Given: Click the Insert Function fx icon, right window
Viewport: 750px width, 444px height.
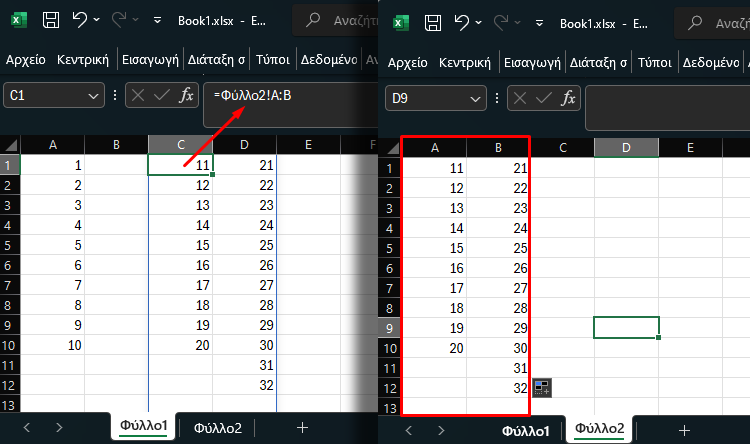Looking at the screenshot, I should click(x=568, y=98).
